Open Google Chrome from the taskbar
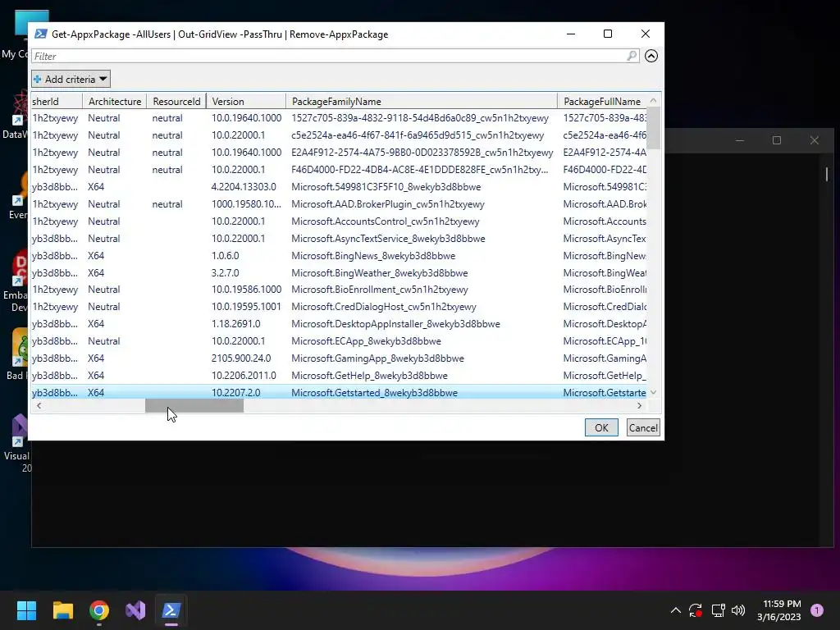 pyautogui.click(x=99, y=610)
